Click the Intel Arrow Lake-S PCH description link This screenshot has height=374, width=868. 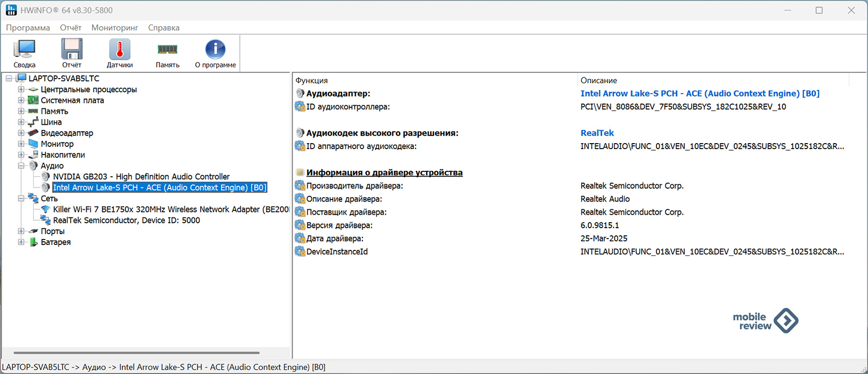pos(699,94)
